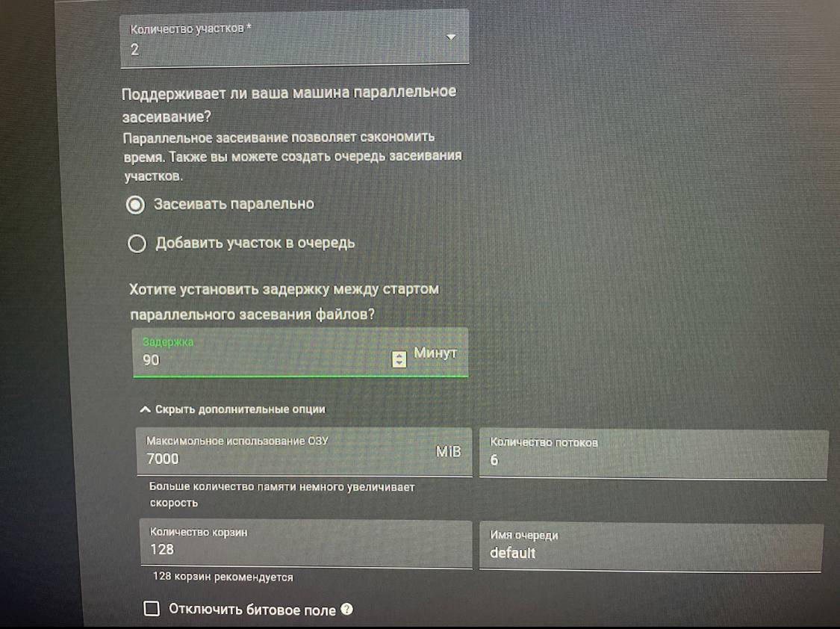Viewport: 840px width, 629px height.
Task: Click the chevron icon beside Скрыть дополнительные опции
Action: click(145, 409)
